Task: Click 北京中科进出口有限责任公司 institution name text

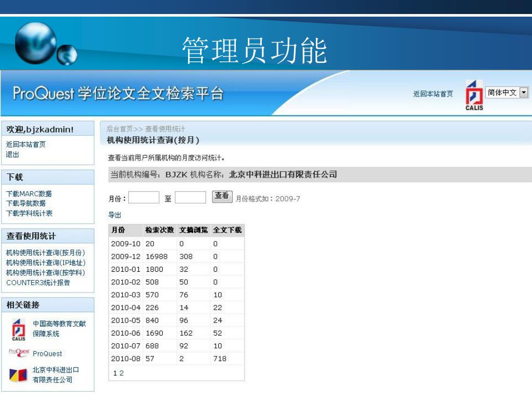Action: (x=283, y=175)
